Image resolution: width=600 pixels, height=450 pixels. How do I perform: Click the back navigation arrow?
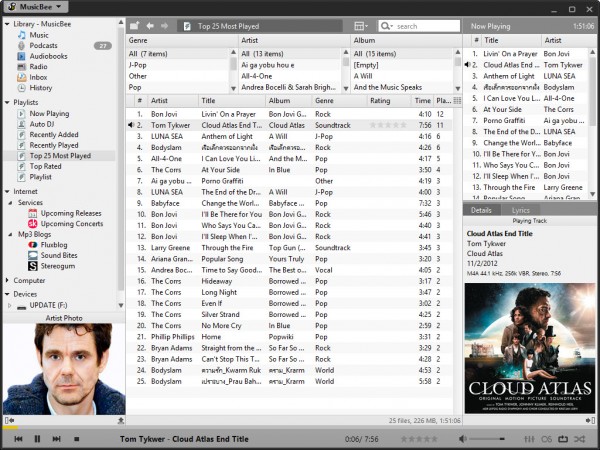[150, 25]
